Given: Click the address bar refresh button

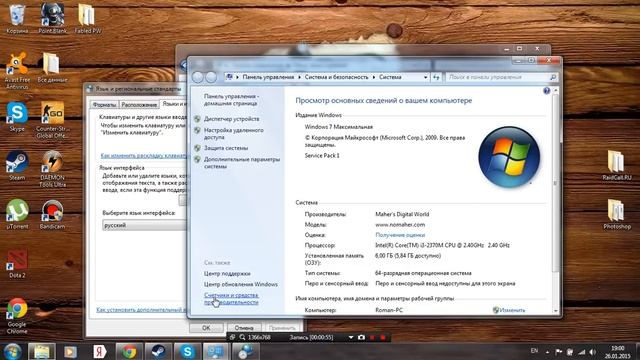Looking at the screenshot, I should coord(436,77).
